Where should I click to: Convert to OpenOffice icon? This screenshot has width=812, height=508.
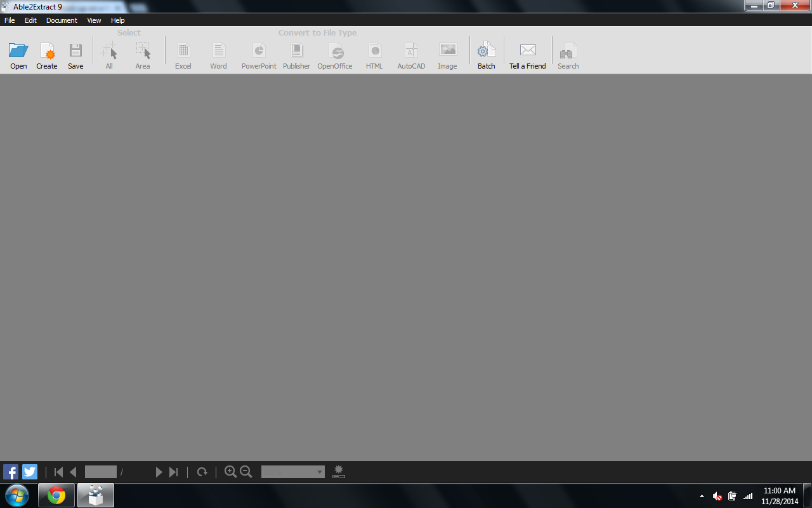click(x=336, y=51)
